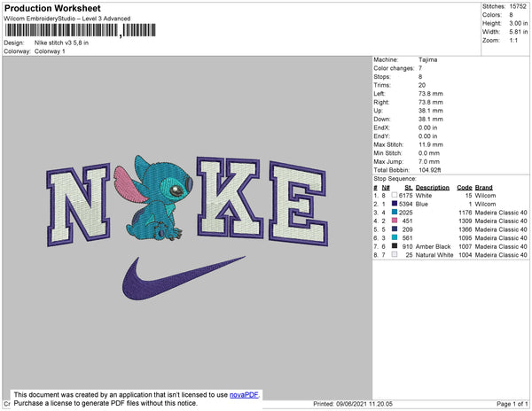
Task: Select the 'Production Worksheet' heading
Action: [x=52, y=8]
